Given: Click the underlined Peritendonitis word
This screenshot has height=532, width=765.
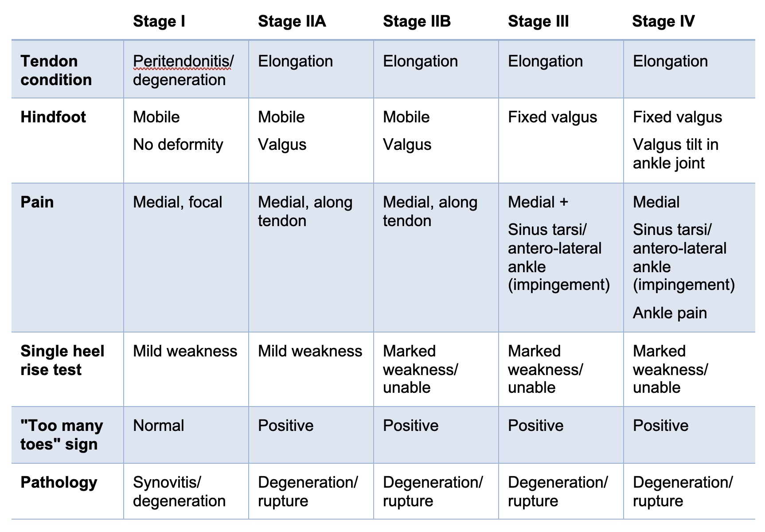Looking at the screenshot, I should point(182,61).
